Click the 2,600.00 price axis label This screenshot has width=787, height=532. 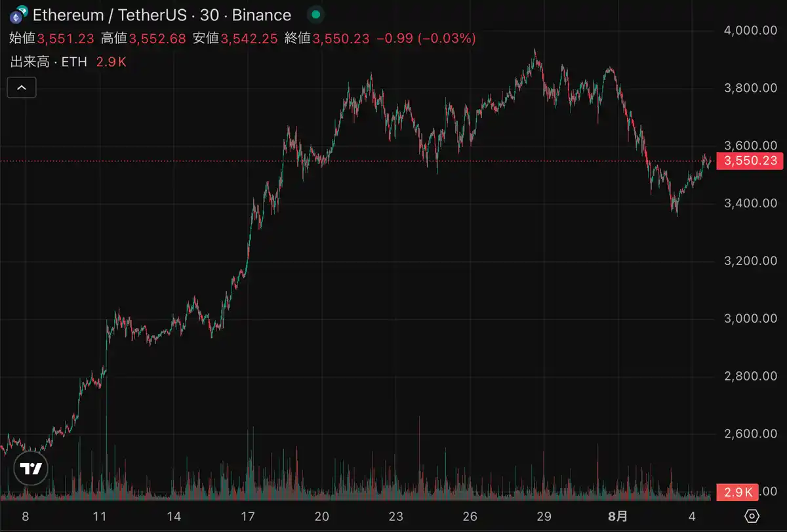750,434
